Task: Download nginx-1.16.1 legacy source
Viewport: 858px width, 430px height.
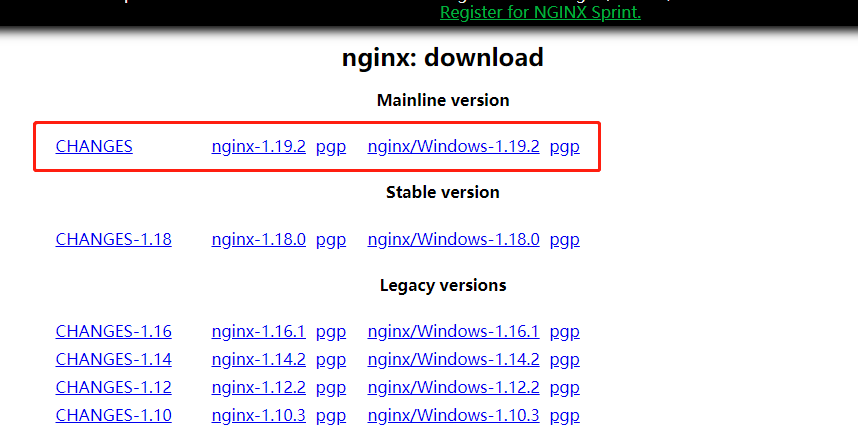Action: (258, 331)
